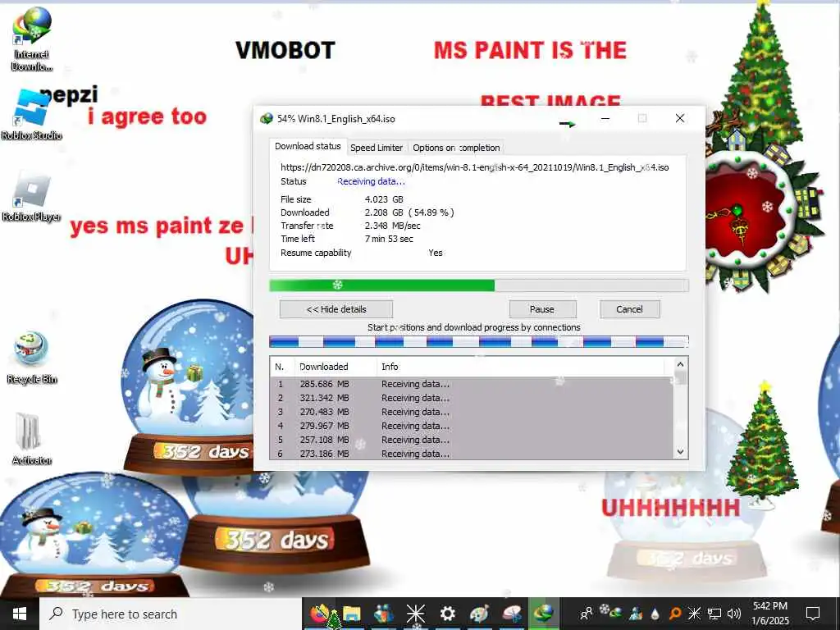Click the snowflake tray icon
The image size is (840, 630).
click(694, 614)
